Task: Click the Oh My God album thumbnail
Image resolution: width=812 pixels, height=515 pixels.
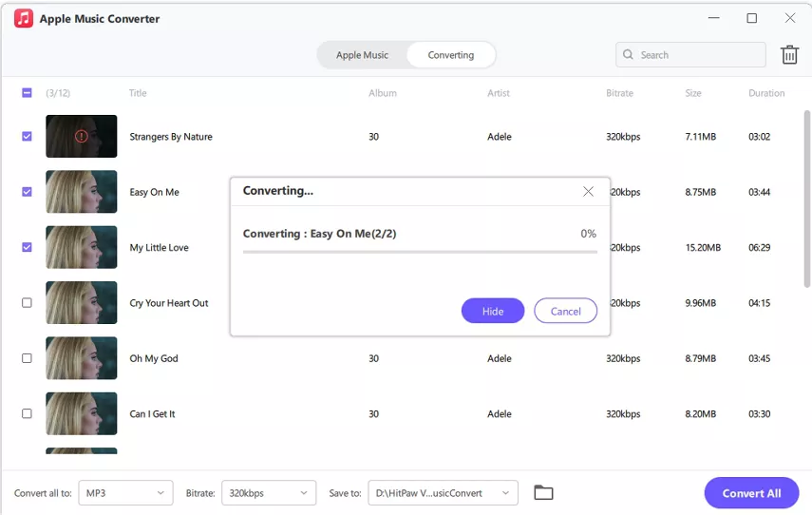Action: [x=82, y=358]
